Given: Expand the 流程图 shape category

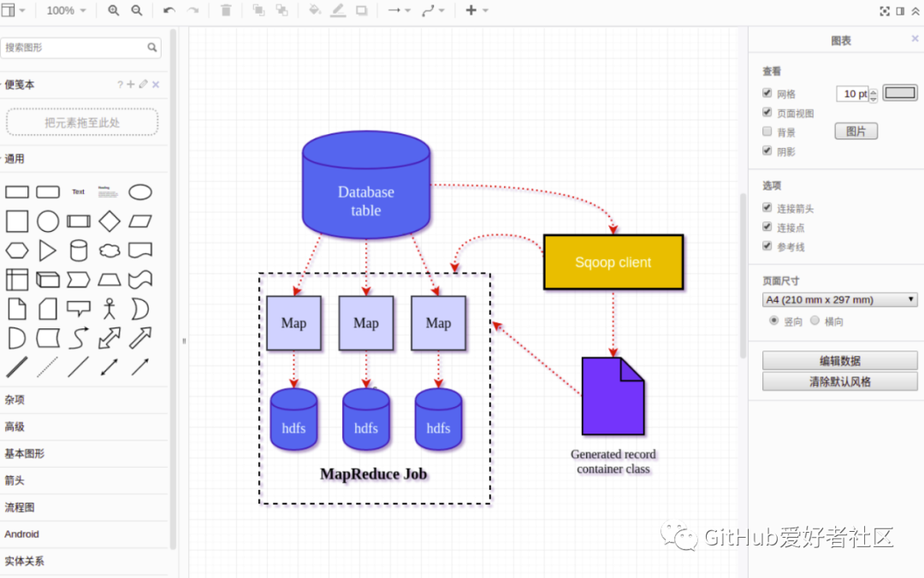Looking at the screenshot, I should point(20,507).
